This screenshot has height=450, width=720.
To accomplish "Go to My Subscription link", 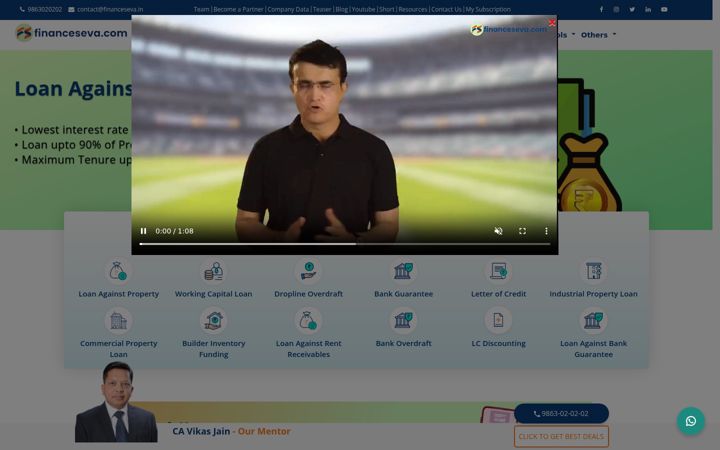I will click(x=488, y=9).
